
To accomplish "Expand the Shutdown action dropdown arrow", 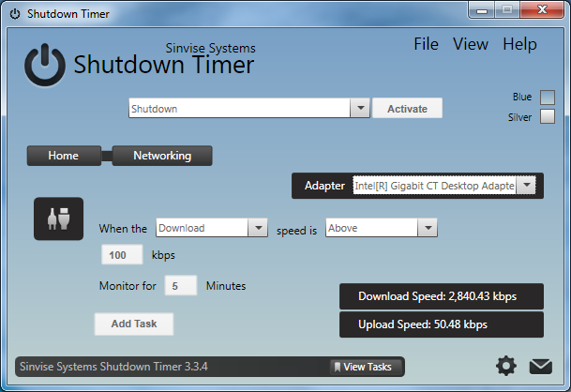I will 360,108.
